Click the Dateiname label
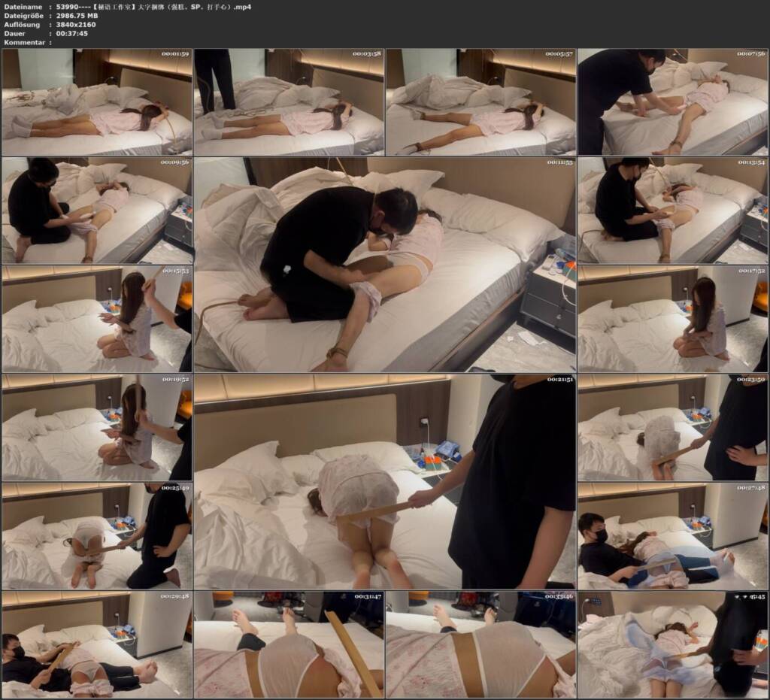770x700 pixels. [x=23, y=7]
